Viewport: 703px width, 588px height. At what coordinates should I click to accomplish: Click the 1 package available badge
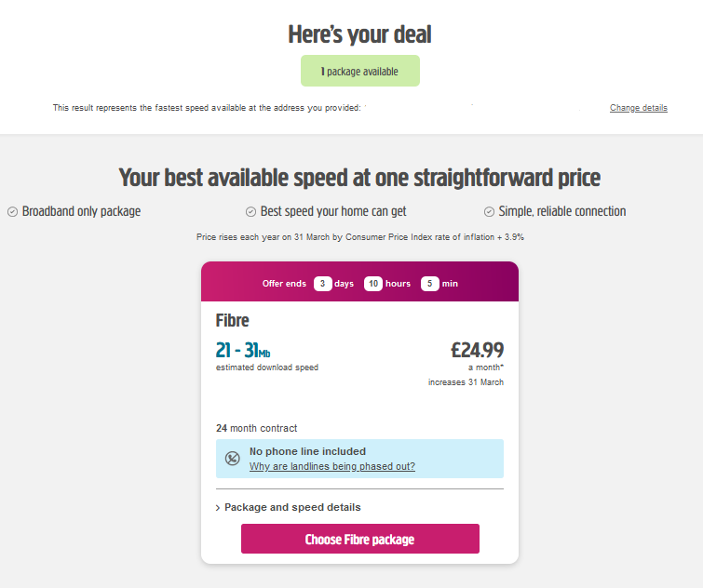[x=359, y=72]
